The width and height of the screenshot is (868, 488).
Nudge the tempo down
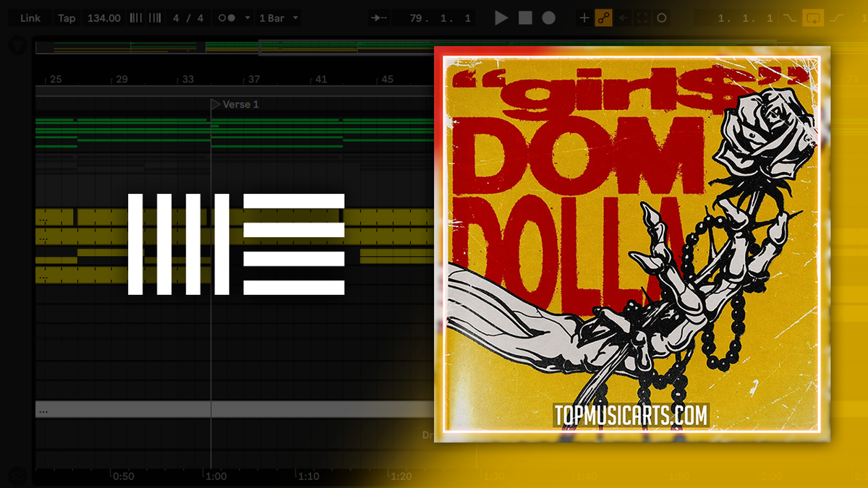[136, 17]
